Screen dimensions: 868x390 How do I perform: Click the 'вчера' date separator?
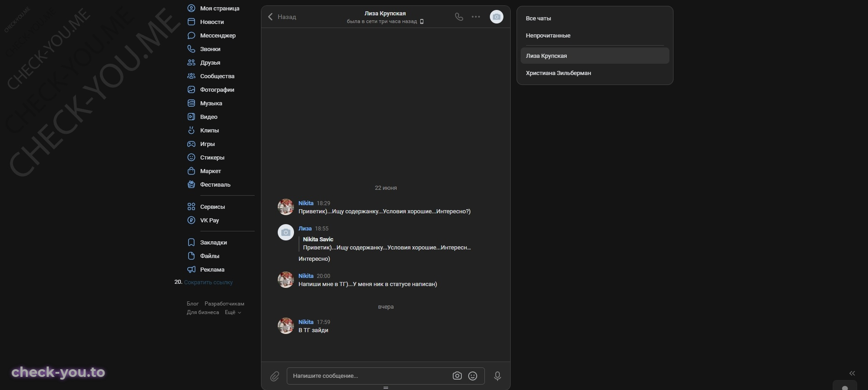[x=386, y=307]
